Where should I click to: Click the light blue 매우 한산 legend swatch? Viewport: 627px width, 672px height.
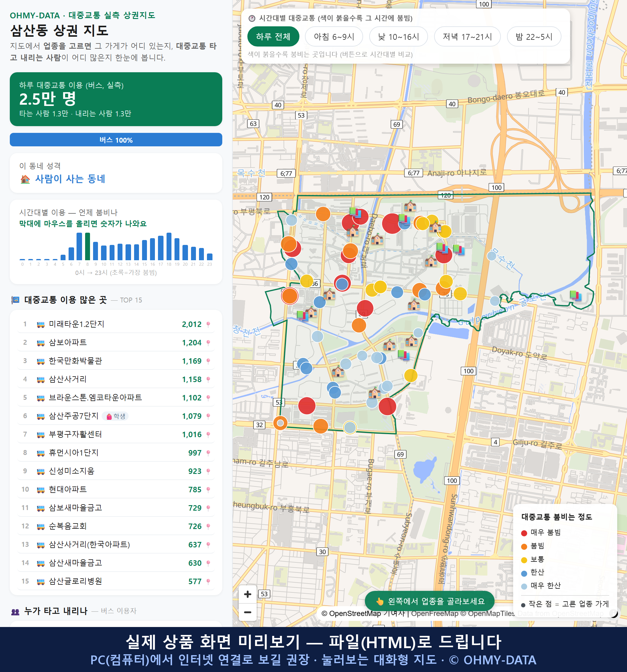click(524, 587)
